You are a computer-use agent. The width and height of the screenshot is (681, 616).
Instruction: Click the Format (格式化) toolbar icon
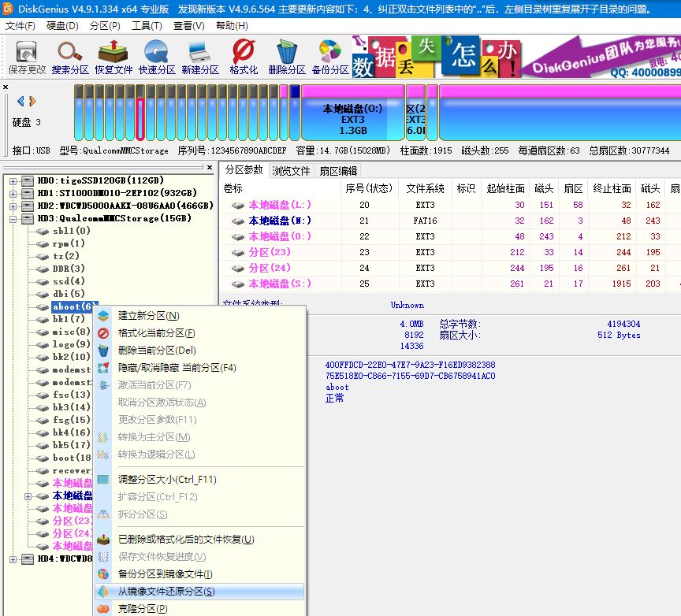(x=244, y=58)
